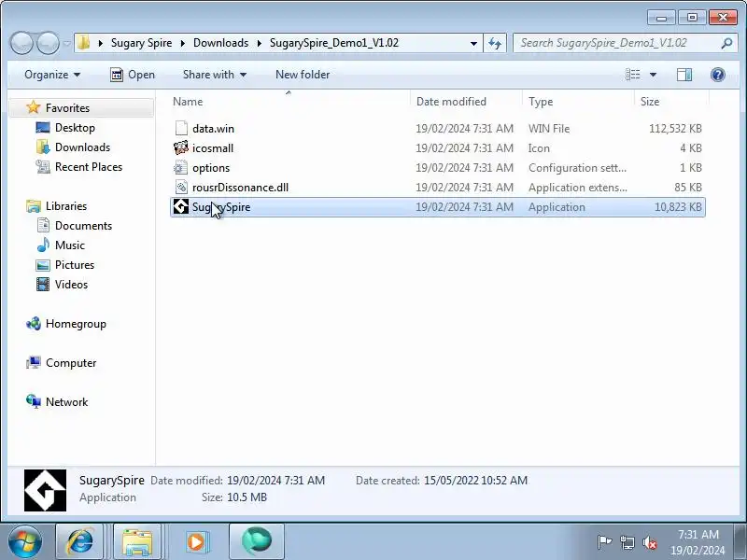Screen dimensions: 747x560
Task: Open Windows Media Player from the taskbar
Action: coord(196,542)
